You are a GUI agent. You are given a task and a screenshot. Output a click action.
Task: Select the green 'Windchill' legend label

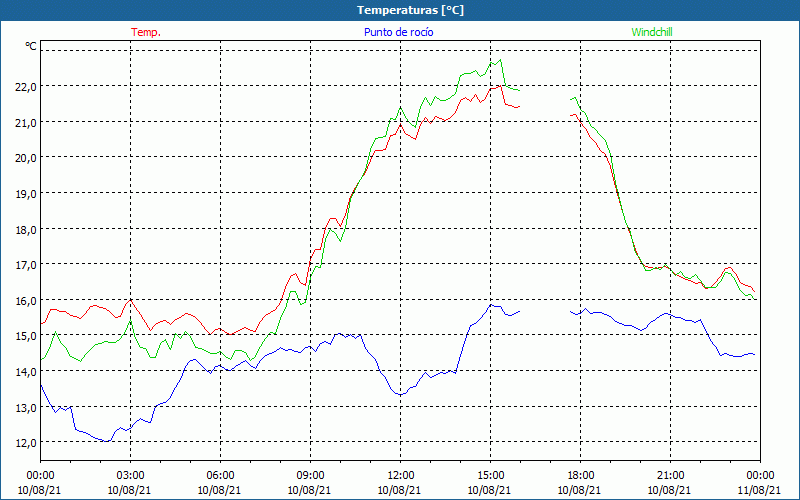tap(652, 32)
